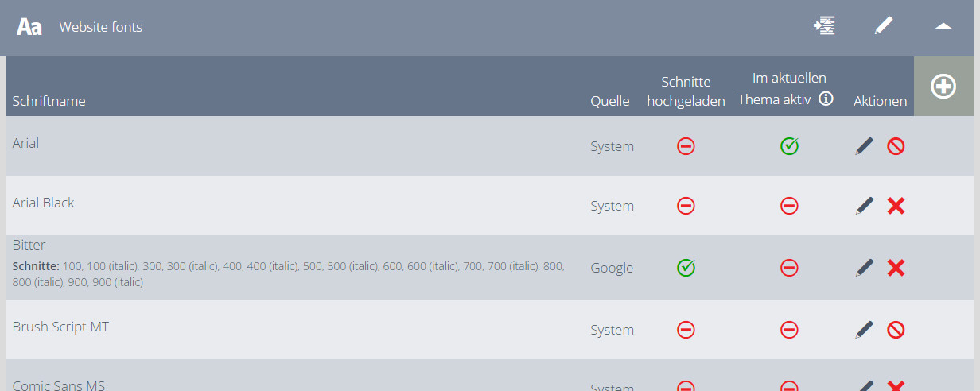980x391 pixels.
Task: Click Brush Script MT's Thema aktiv icon
Action: (789, 330)
